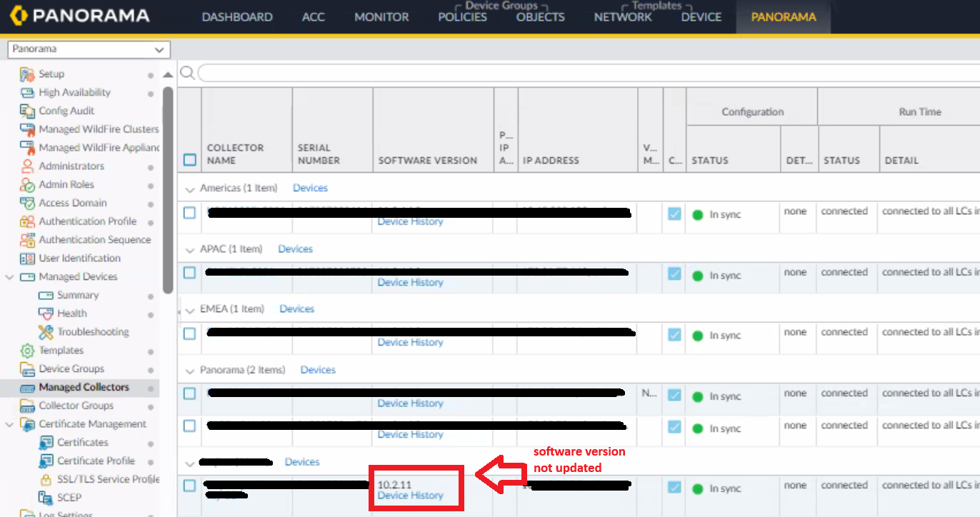Select the Managed Collectors icon

27,388
